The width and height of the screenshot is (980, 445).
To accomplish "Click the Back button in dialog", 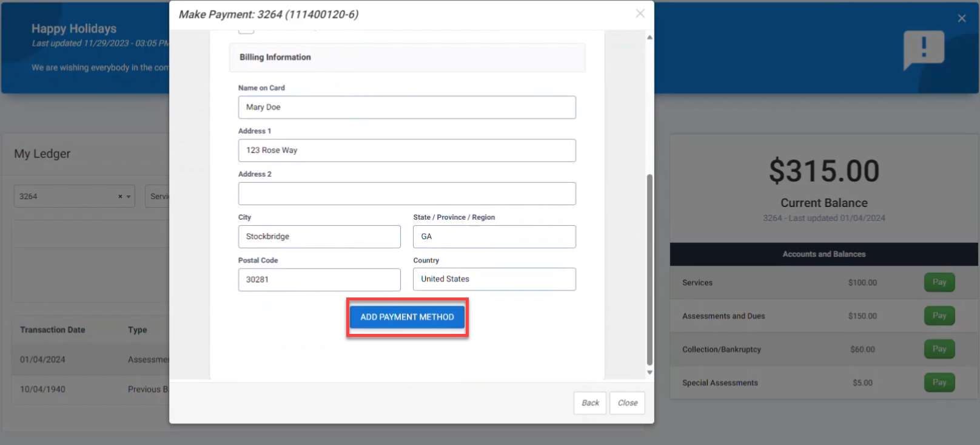I will (x=590, y=403).
